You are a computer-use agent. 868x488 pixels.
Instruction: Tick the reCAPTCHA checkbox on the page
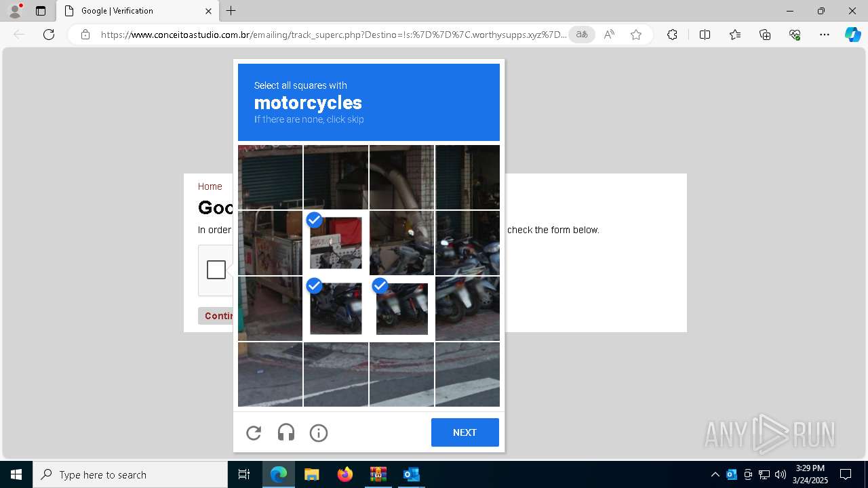click(216, 270)
